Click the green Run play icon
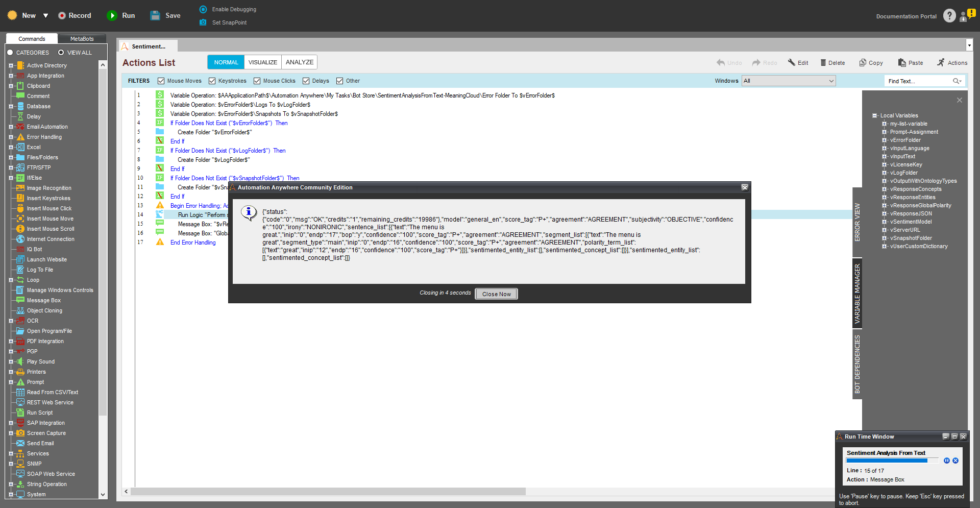The height and width of the screenshot is (508, 980). [112, 16]
